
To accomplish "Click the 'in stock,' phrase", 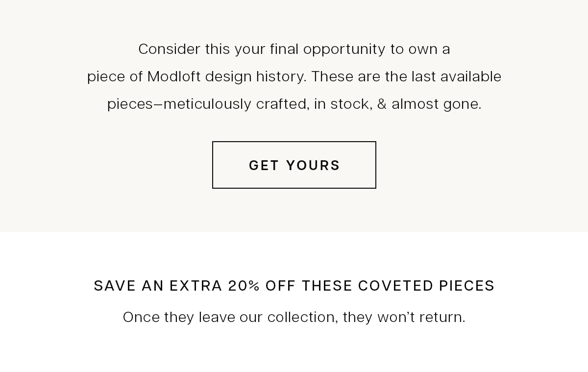I will click(x=343, y=104).
